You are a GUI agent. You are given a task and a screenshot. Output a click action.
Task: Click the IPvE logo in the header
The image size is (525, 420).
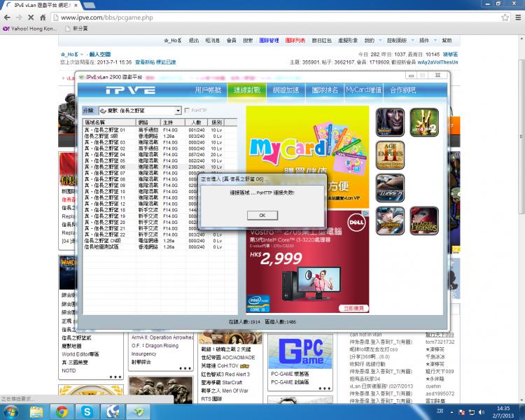click(131, 90)
